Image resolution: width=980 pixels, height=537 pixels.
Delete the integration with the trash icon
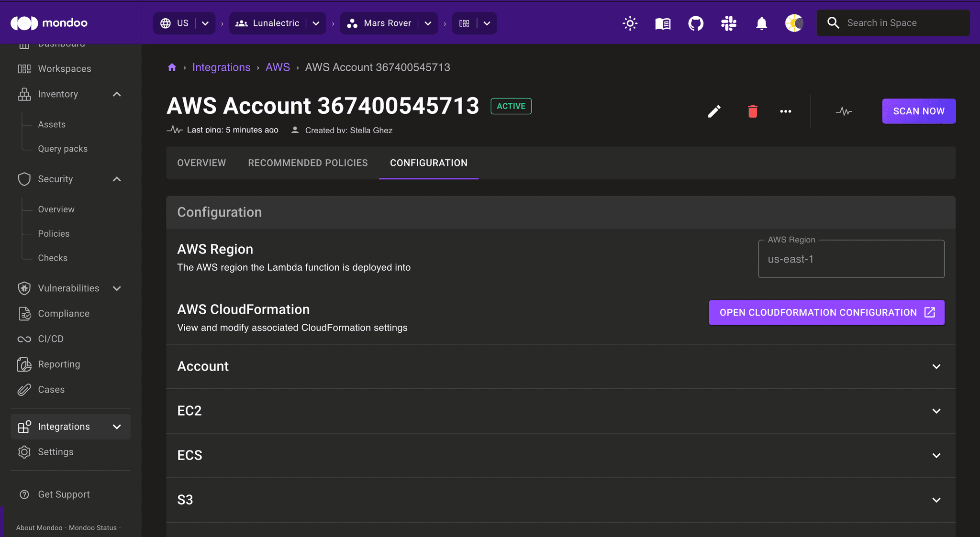point(752,111)
